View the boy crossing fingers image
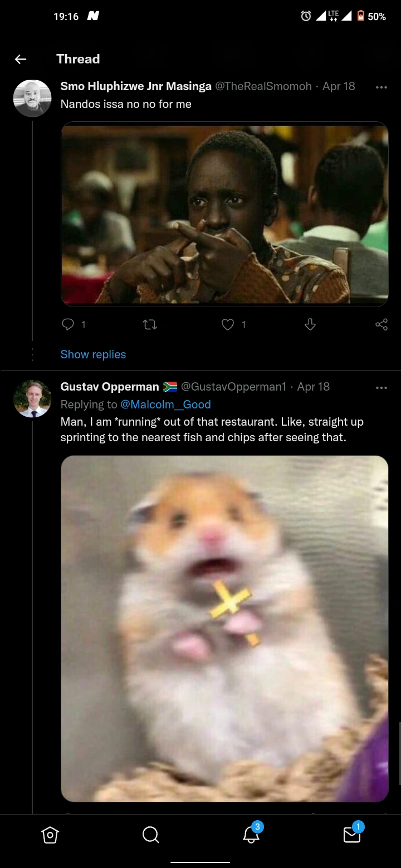The width and height of the screenshot is (401, 868). coord(224,214)
